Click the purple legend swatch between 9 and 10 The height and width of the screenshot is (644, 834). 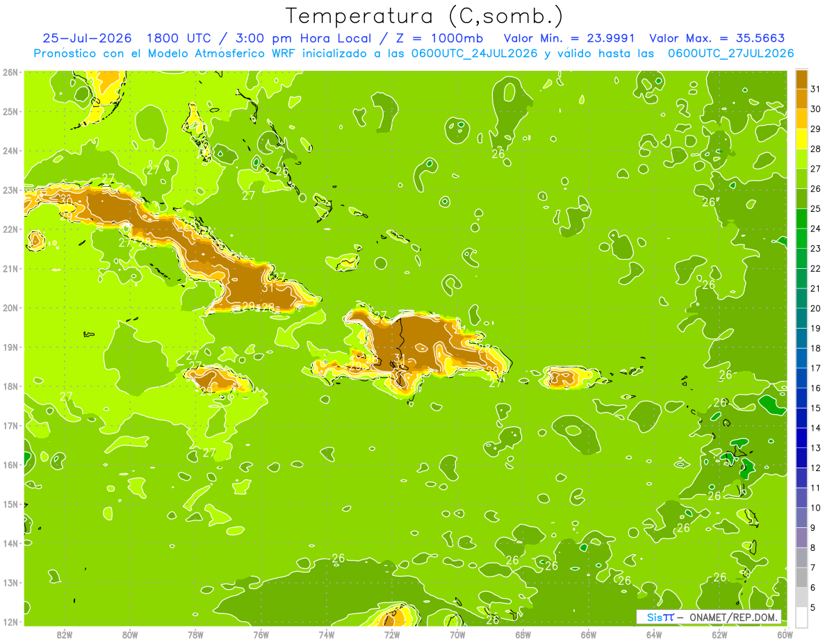tap(801, 518)
